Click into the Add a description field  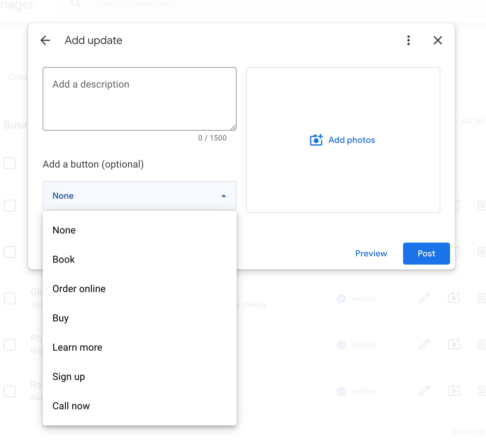(140, 99)
